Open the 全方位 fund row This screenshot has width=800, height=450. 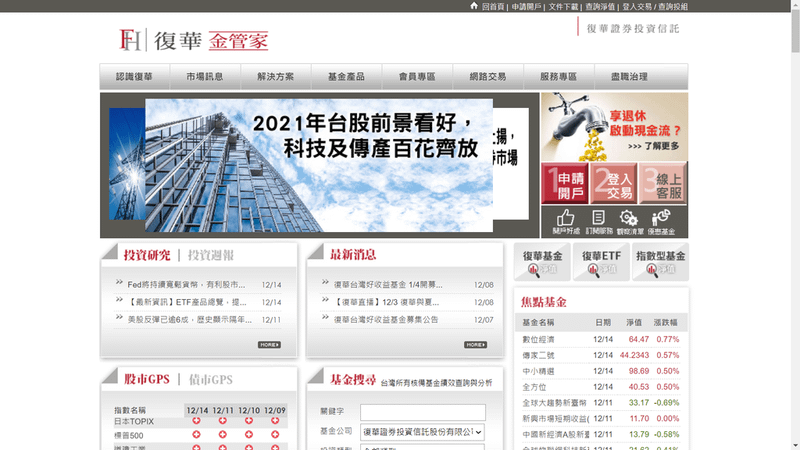(x=601, y=387)
